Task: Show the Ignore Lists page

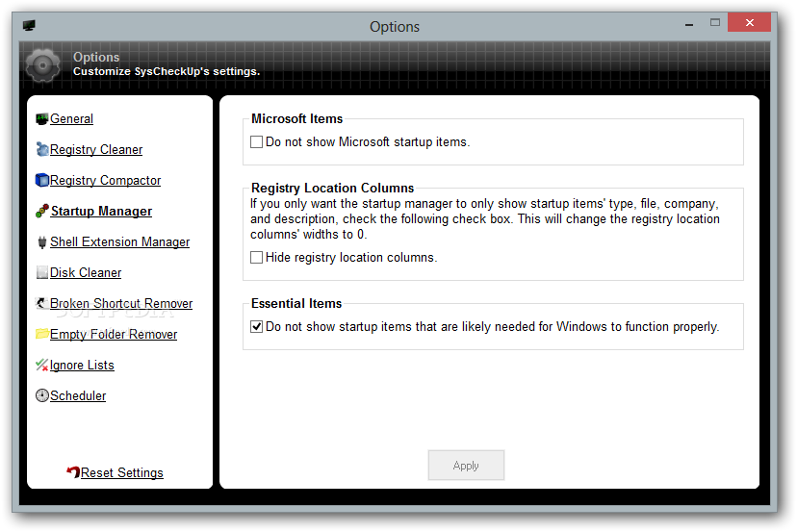Action: point(82,365)
